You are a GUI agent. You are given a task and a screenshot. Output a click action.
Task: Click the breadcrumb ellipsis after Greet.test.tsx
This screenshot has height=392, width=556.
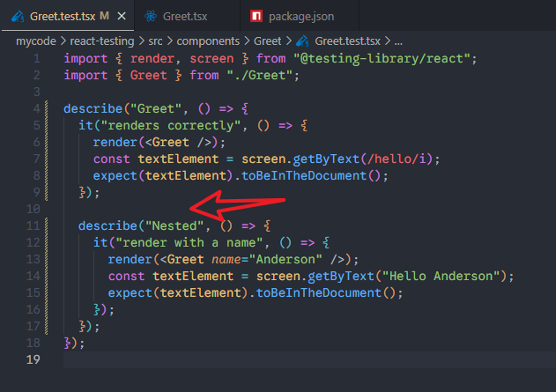tap(397, 41)
